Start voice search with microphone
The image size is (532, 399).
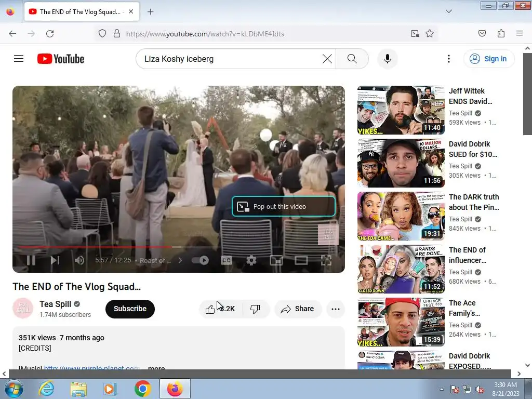(x=388, y=59)
